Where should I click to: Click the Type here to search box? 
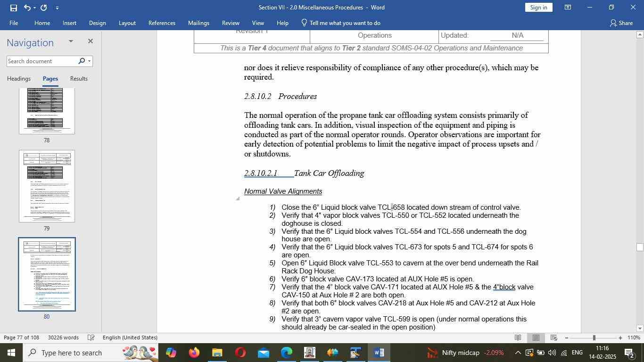[91, 353]
